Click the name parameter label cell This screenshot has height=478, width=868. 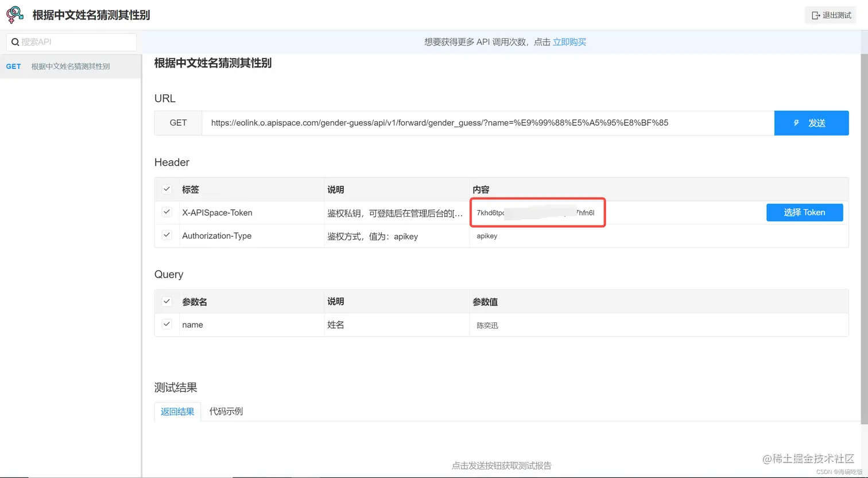(251, 325)
